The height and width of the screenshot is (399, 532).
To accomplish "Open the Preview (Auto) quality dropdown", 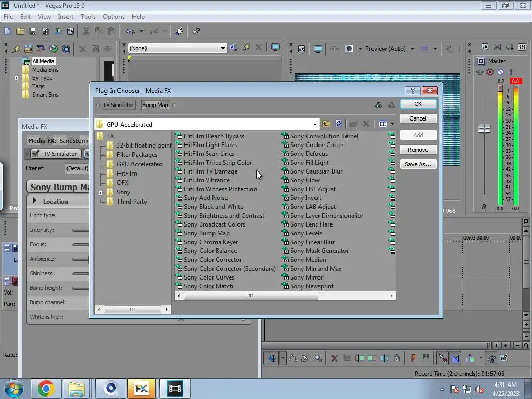I will [x=412, y=49].
